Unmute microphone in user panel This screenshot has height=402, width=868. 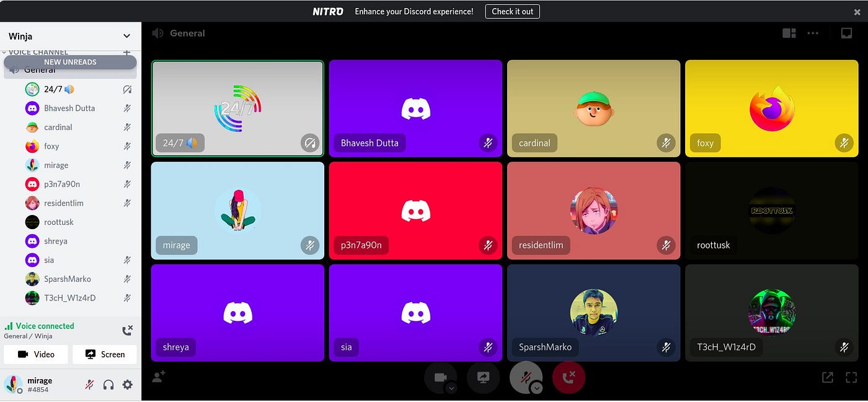(x=89, y=385)
